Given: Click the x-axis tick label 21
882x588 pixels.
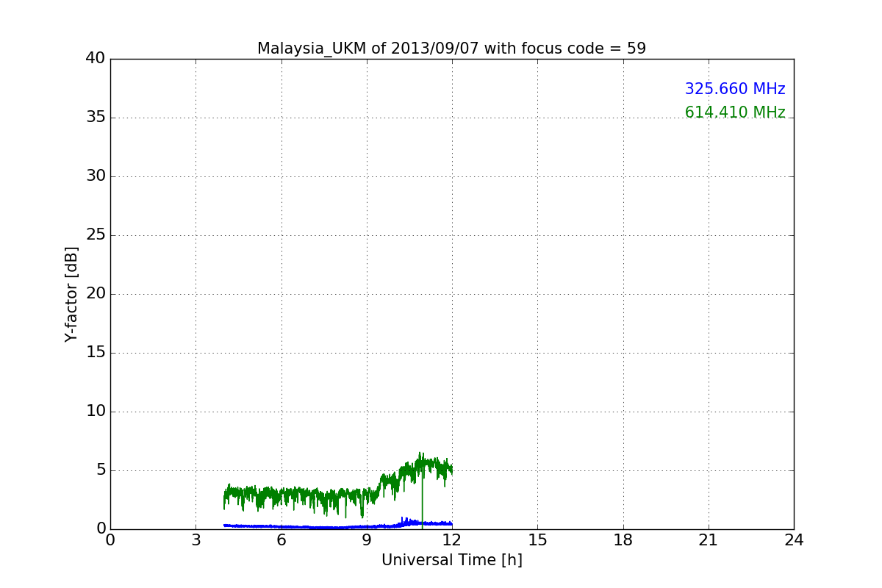Looking at the screenshot, I should click(x=709, y=540).
